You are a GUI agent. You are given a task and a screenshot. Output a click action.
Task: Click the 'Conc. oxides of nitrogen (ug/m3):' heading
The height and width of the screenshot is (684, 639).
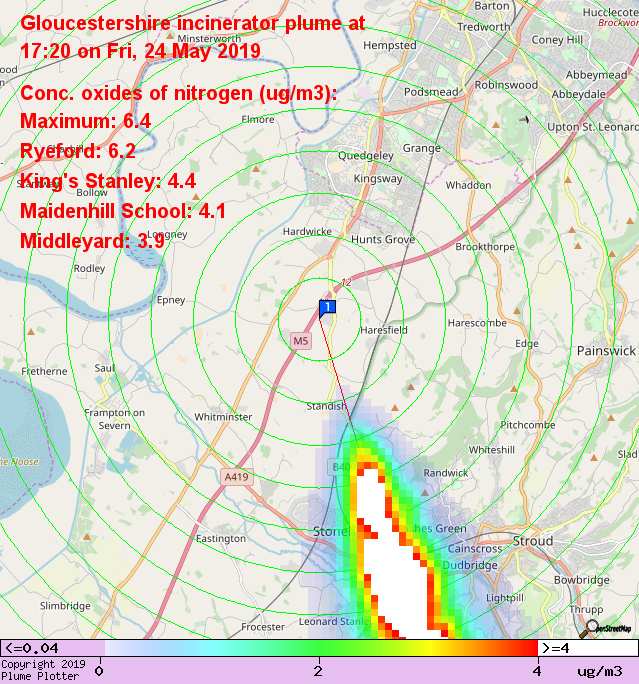[x=179, y=93]
